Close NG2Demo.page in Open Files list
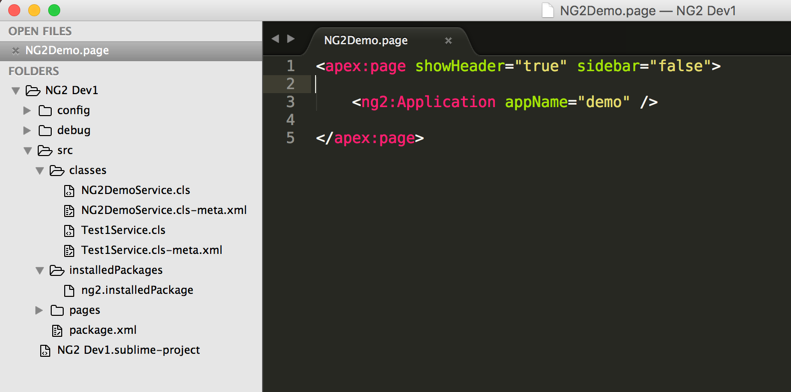 click(16, 50)
